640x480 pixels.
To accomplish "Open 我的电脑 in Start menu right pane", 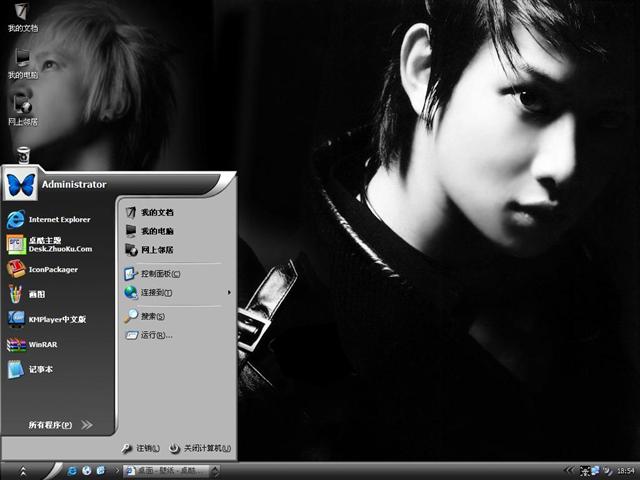I will click(149, 231).
